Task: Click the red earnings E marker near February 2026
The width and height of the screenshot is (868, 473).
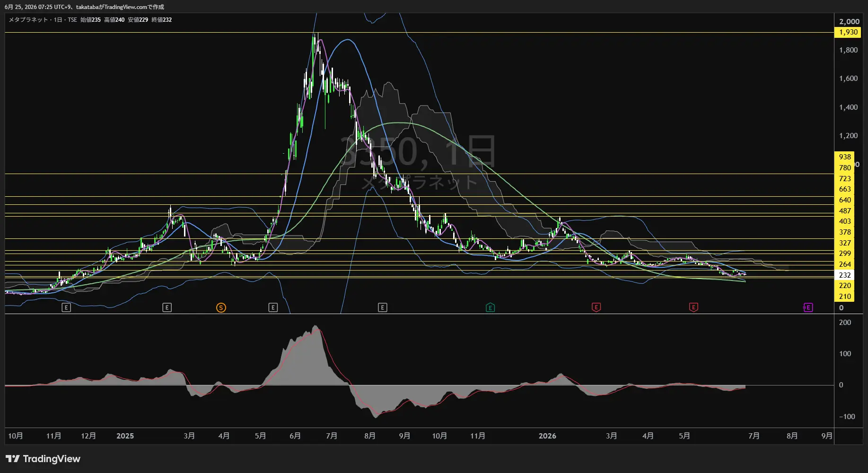Action: [x=596, y=307]
